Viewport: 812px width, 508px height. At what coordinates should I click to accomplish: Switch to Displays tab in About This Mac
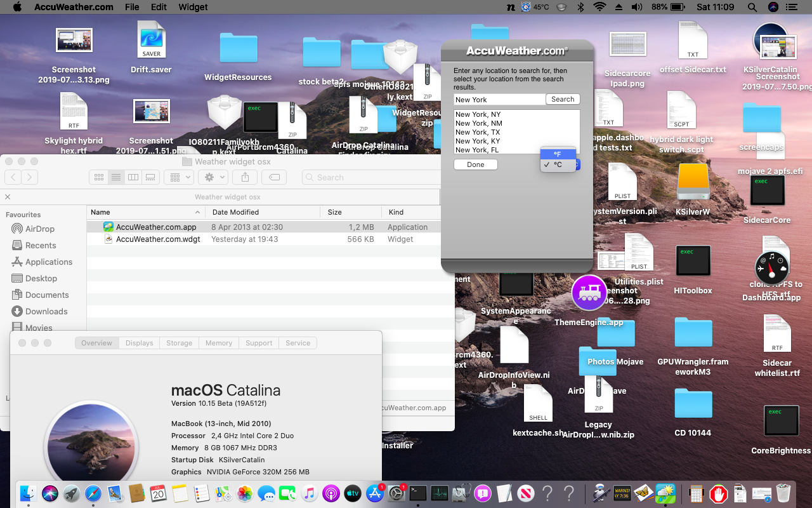pyautogui.click(x=139, y=343)
